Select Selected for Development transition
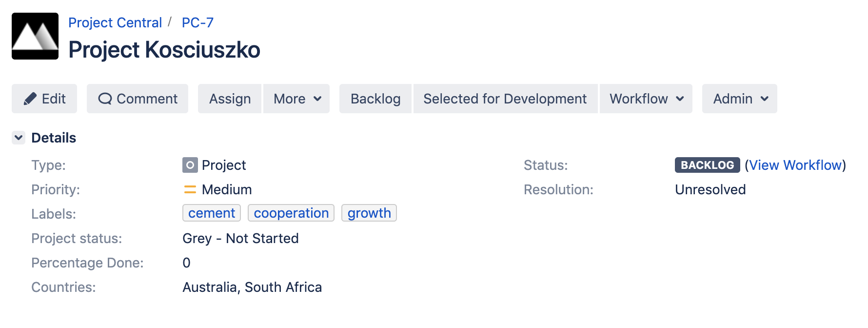This screenshot has width=868, height=328. (x=505, y=98)
